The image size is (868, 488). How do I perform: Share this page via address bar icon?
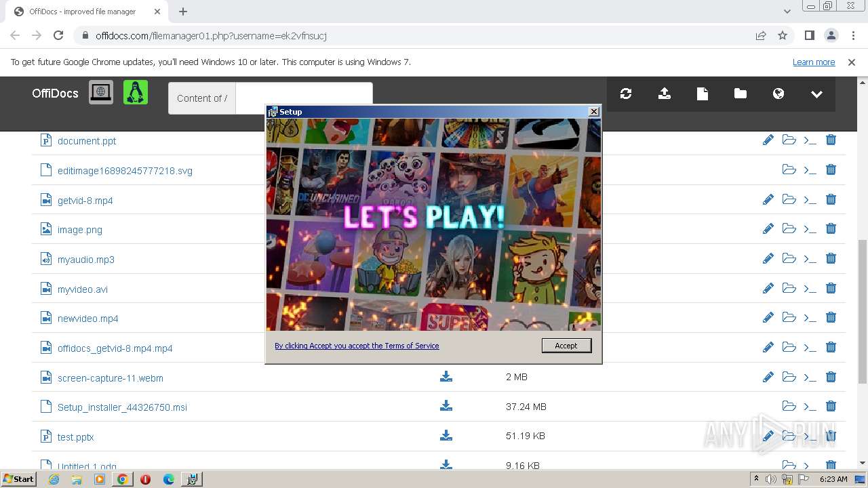coord(761,35)
